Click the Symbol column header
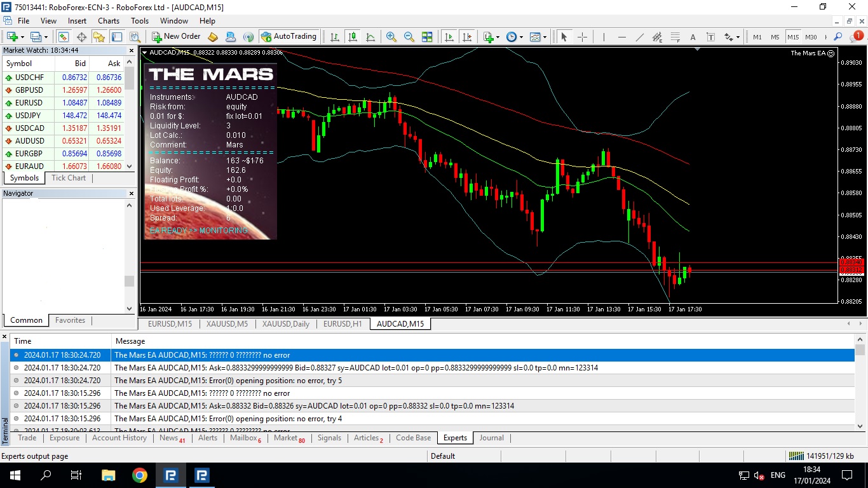 [x=29, y=64]
